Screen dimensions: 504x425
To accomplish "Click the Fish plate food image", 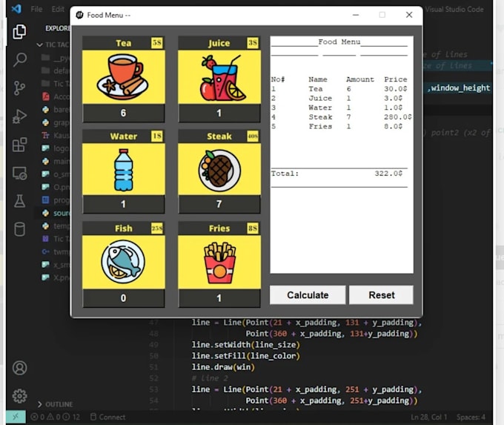I will (124, 262).
